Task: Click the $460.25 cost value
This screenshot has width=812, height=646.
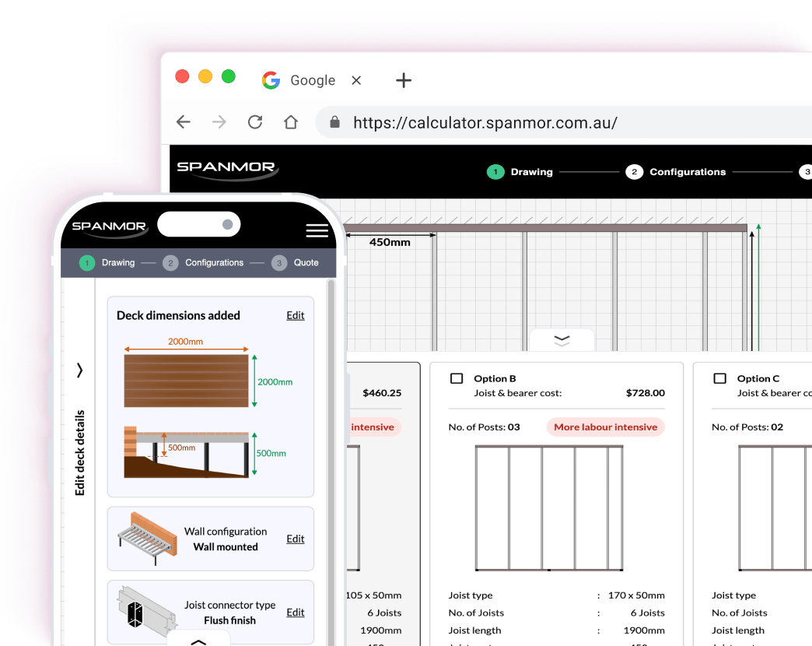Action: (x=382, y=393)
